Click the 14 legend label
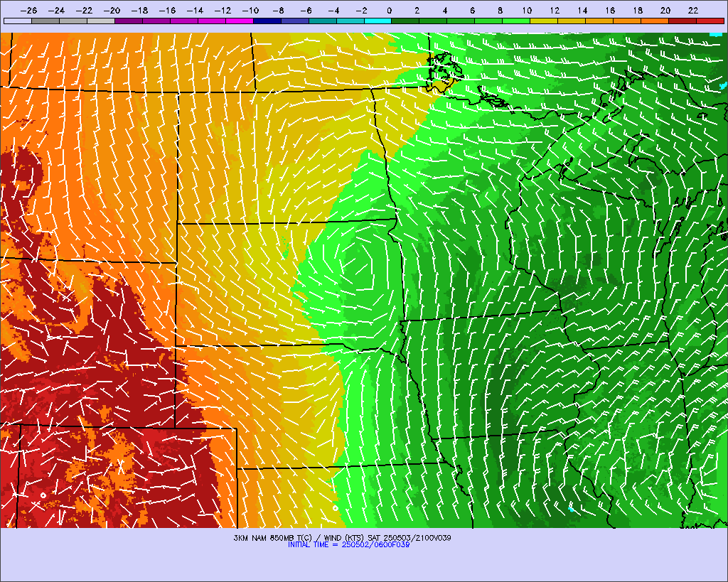The image size is (728, 582). [583, 10]
